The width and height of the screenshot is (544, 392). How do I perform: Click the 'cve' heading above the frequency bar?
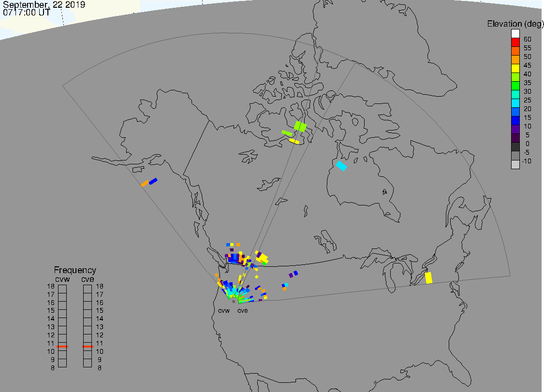88,279
